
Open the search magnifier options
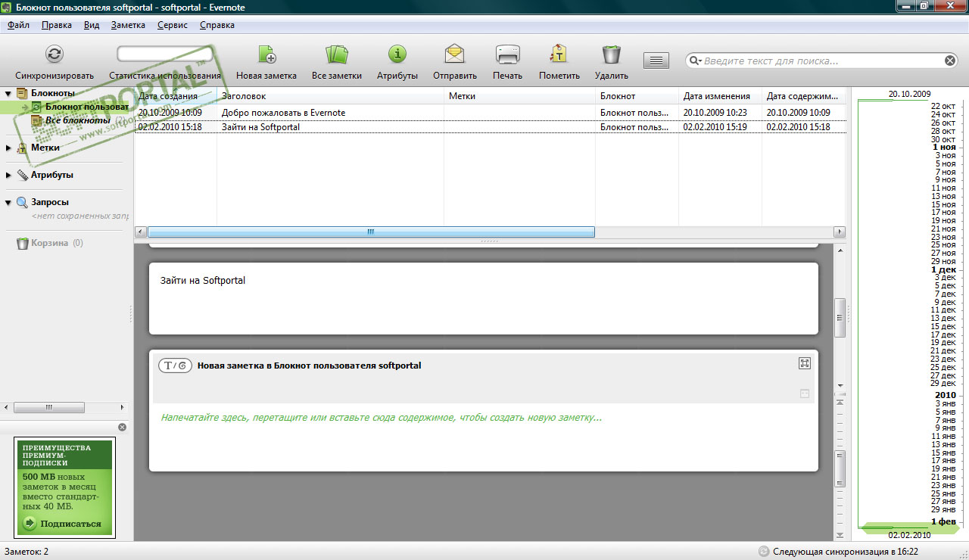695,61
